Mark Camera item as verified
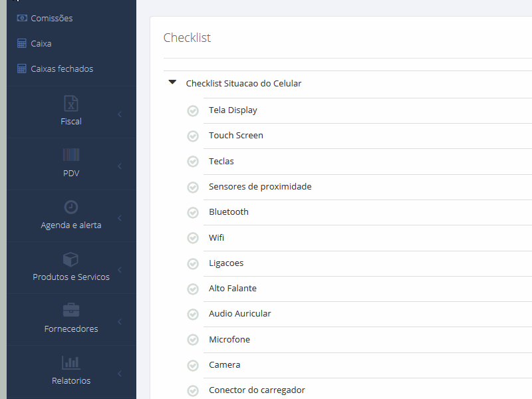The image size is (532, 399). (193, 365)
